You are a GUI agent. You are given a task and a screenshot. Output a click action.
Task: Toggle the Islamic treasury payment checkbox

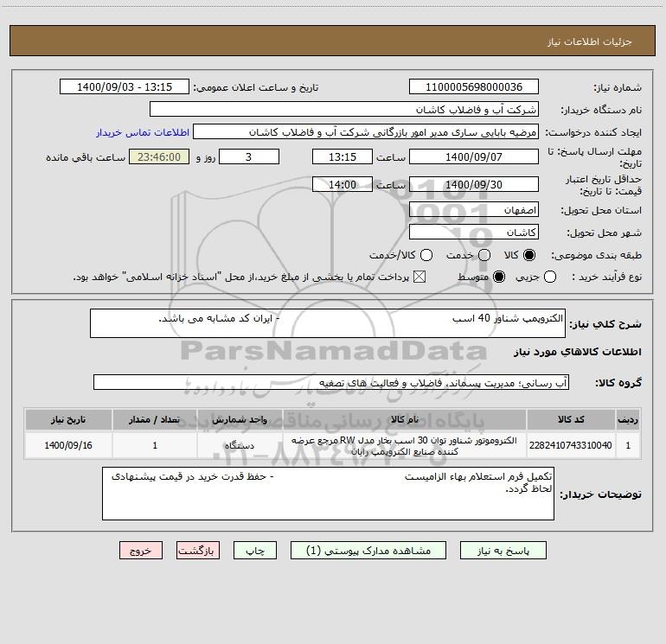coord(419,277)
